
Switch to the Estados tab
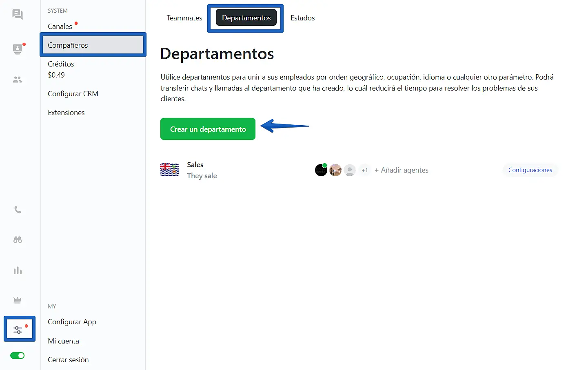tap(302, 18)
